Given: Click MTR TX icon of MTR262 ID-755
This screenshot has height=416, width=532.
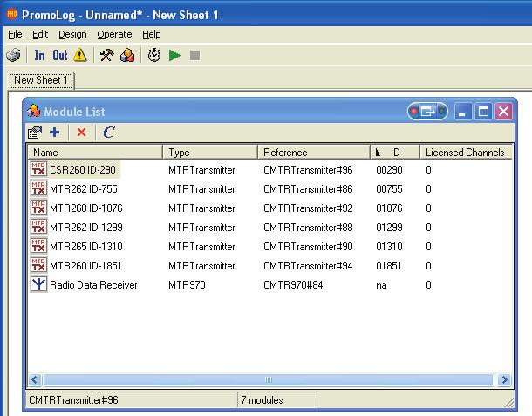Looking at the screenshot, I should pyautogui.click(x=38, y=188).
